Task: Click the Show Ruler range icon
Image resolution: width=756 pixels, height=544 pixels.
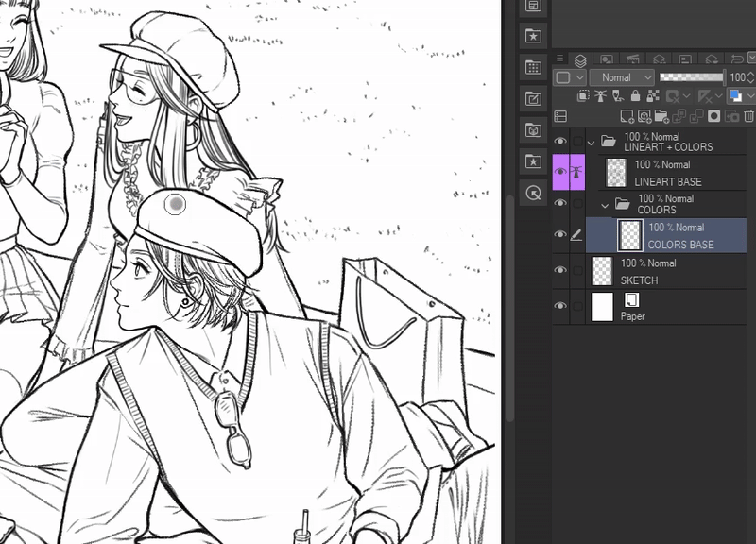Action: pyautogui.click(x=704, y=96)
